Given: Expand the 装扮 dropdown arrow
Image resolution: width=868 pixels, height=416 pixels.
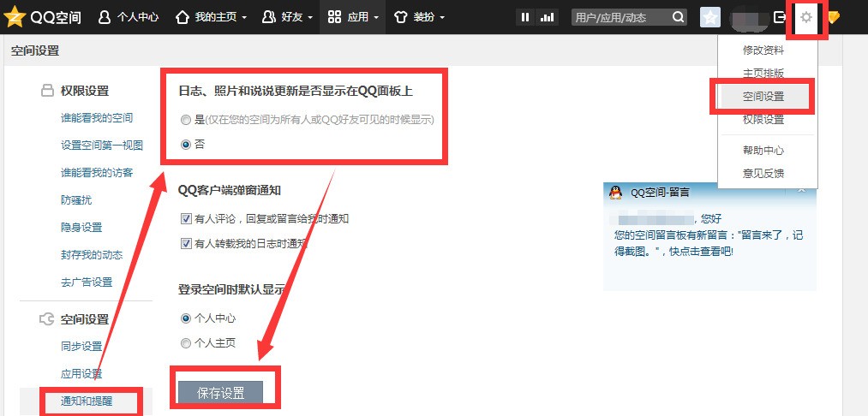Looking at the screenshot, I should click(x=442, y=18).
